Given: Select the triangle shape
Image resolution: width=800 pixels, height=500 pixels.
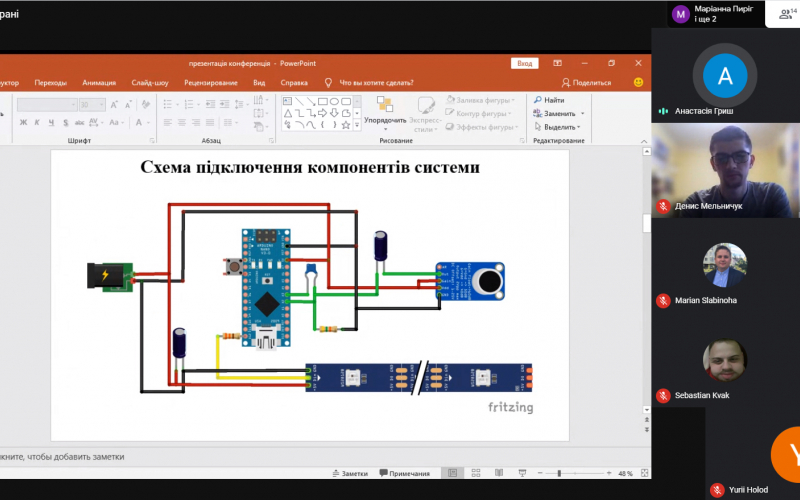Looking at the screenshot, I should coord(287,113).
